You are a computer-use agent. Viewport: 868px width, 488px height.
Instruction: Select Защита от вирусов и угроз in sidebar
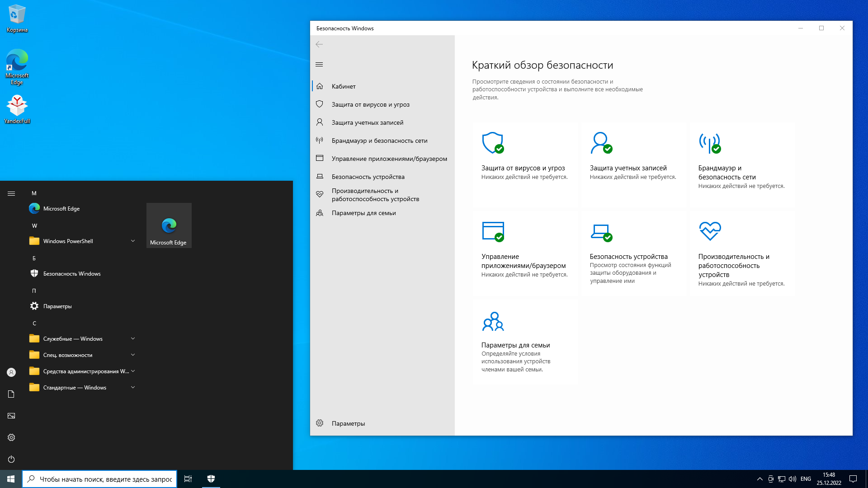click(370, 104)
